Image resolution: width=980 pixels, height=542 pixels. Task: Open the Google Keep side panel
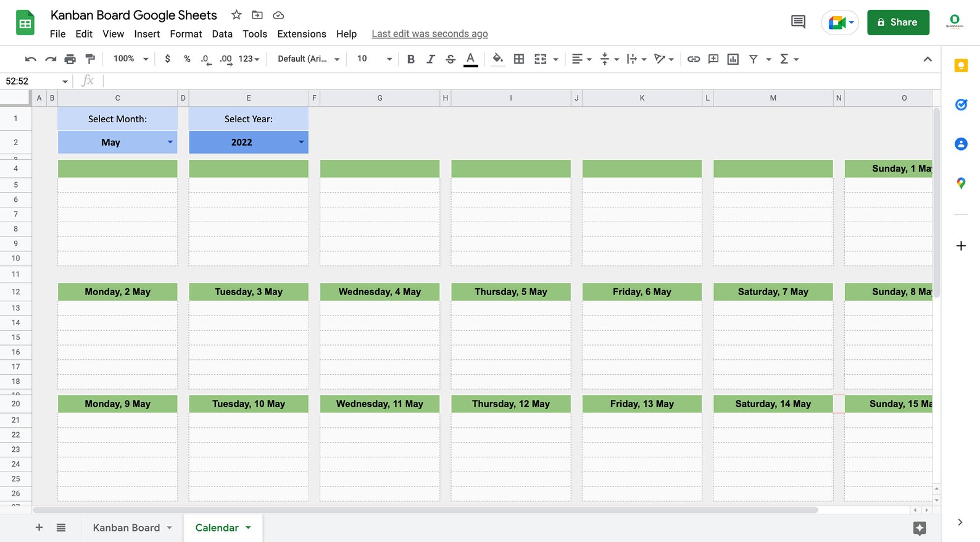[961, 65]
